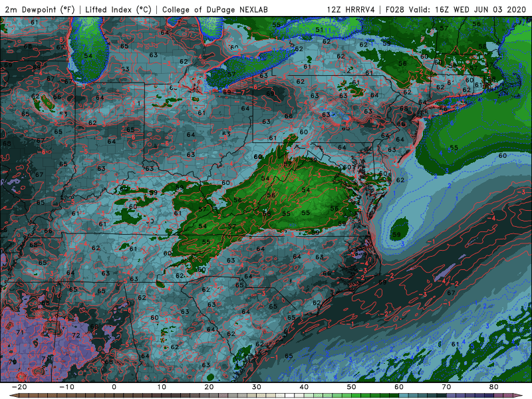
Task: Click the "57" value over Lake Erie
Action: point(231,74)
